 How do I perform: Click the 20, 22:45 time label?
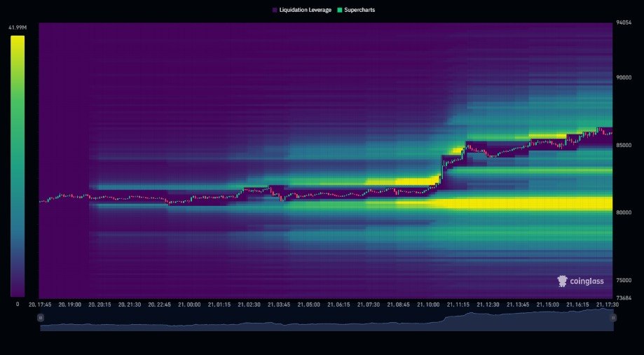(159, 305)
